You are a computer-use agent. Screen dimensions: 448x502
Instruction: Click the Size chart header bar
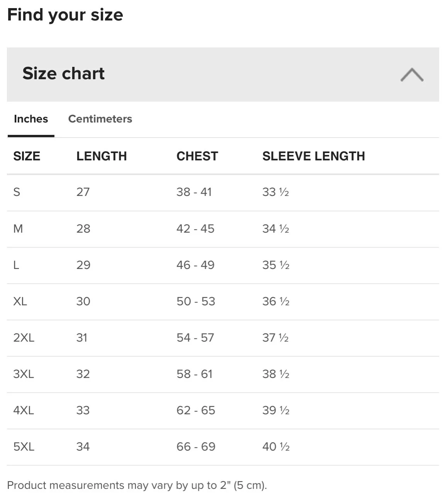click(223, 75)
